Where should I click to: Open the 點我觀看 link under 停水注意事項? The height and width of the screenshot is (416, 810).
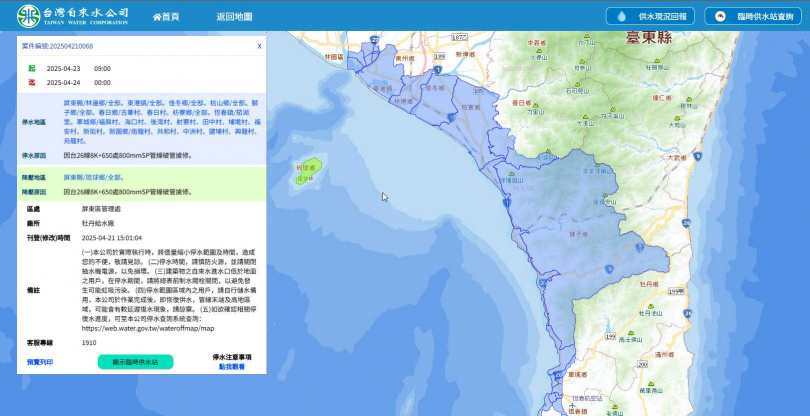pos(232,367)
